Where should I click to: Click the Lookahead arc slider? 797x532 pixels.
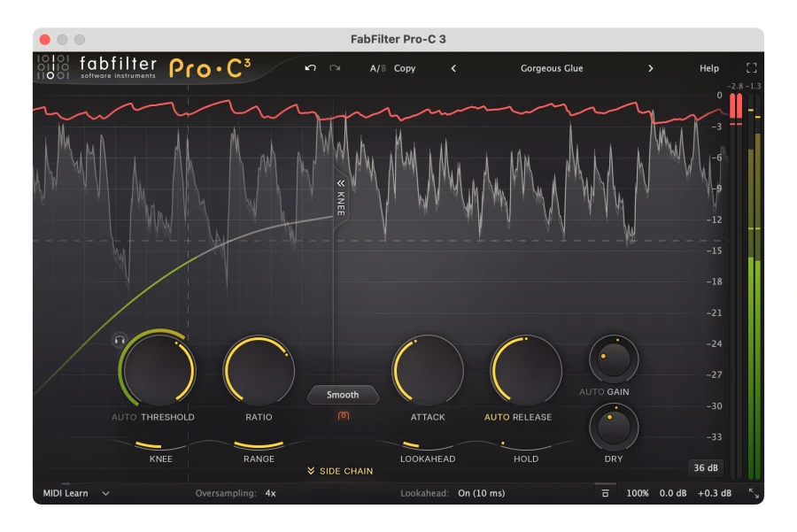coord(428,445)
